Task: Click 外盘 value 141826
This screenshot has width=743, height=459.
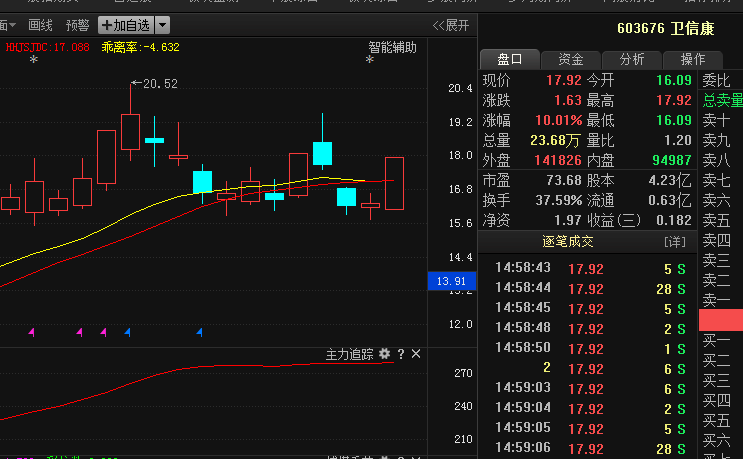Action: click(x=558, y=160)
